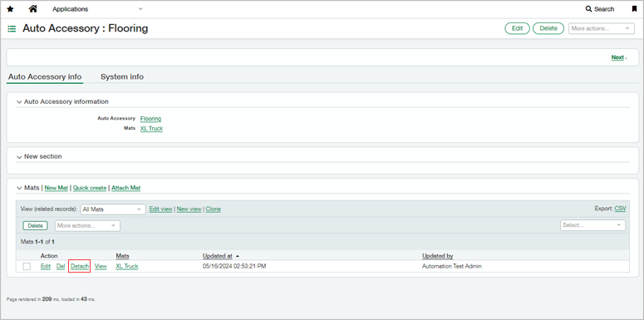Open the Applications dropdown
The width and height of the screenshot is (644, 320).
97,9
